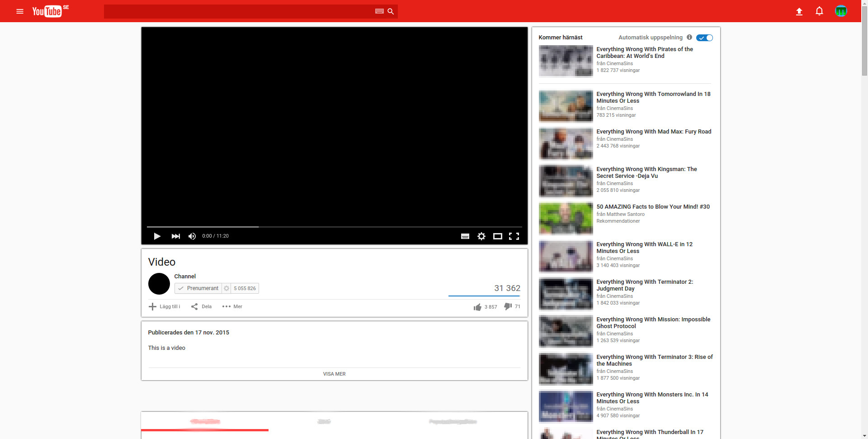Disable Automatisk uppspelning
The height and width of the screenshot is (439, 868).
704,38
